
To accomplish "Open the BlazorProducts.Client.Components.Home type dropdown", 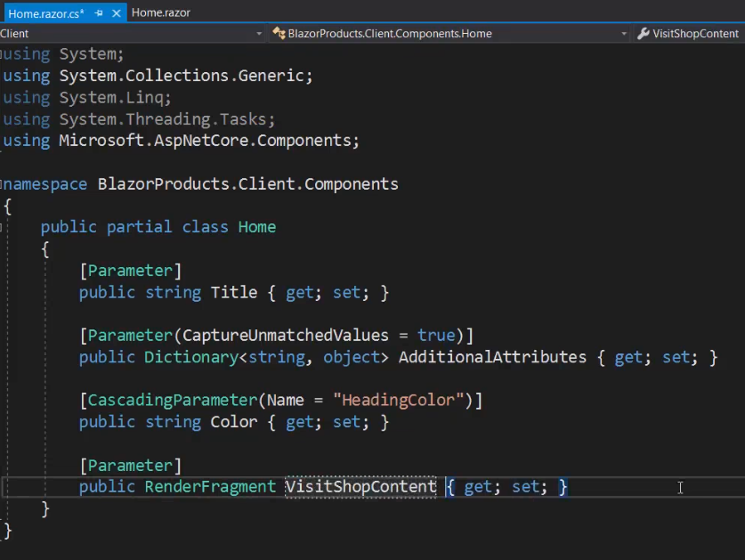I will (624, 34).
